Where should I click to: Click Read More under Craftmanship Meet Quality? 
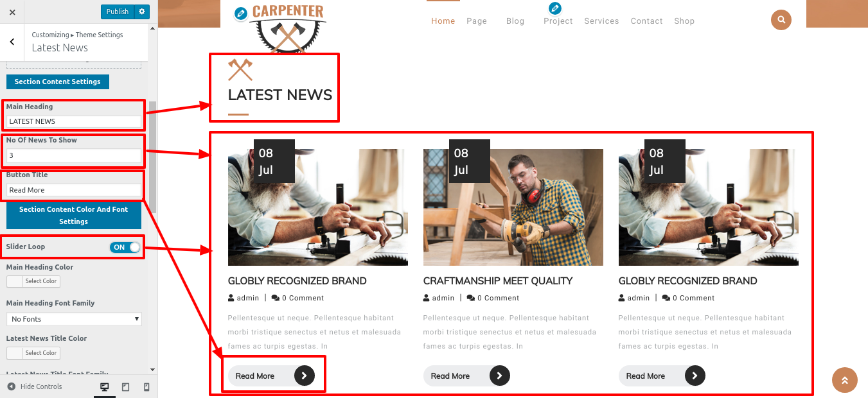[466, 376]
